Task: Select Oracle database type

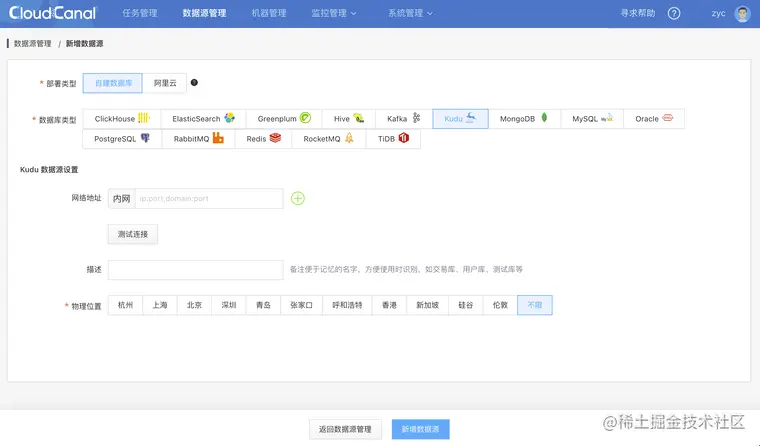Action: point(654,119)
